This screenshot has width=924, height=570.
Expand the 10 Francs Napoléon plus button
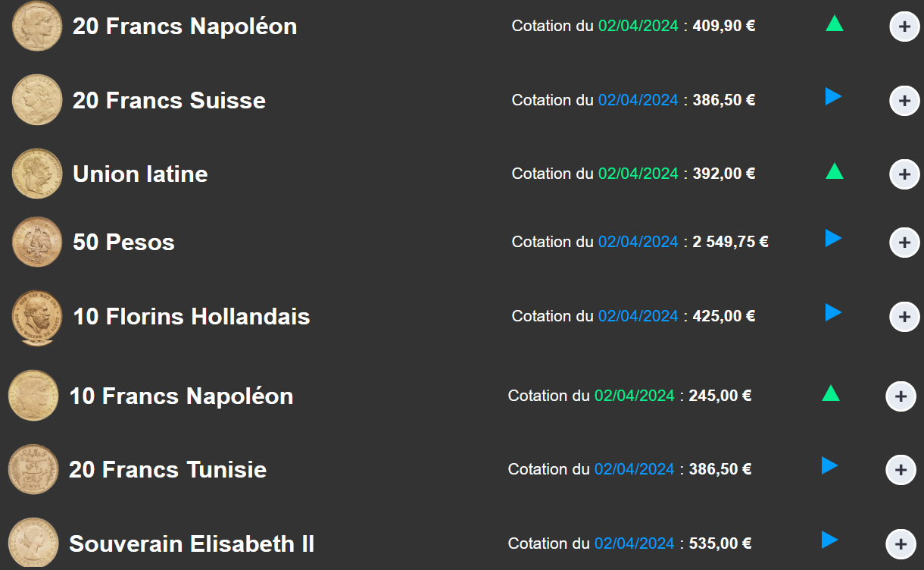coord(901,396)
